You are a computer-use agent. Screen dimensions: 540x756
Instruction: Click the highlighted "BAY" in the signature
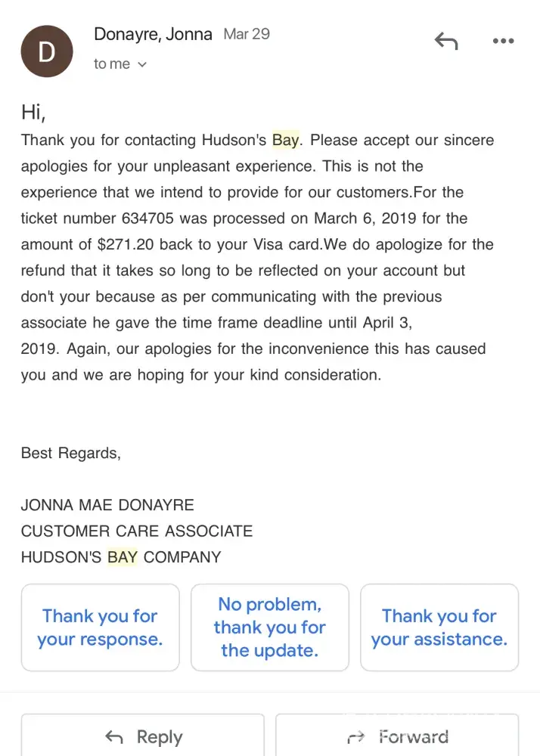point(123,557)
